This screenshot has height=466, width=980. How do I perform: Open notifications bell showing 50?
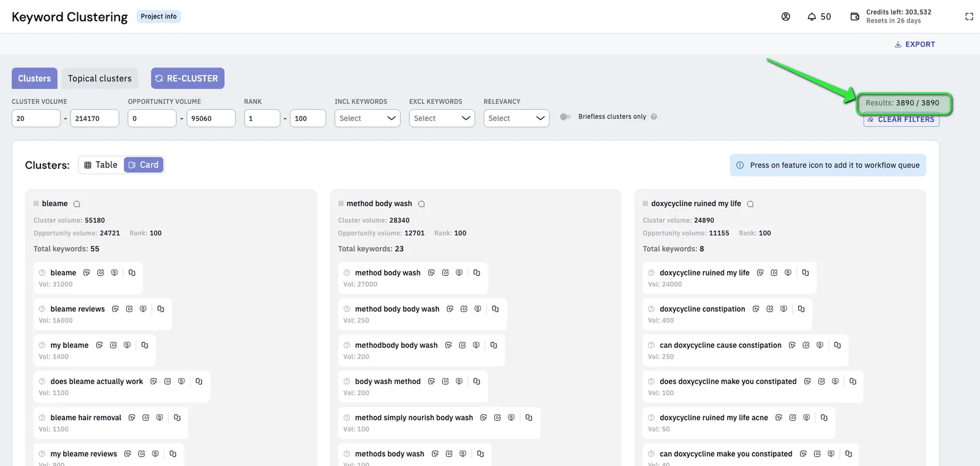pos(819,17)
